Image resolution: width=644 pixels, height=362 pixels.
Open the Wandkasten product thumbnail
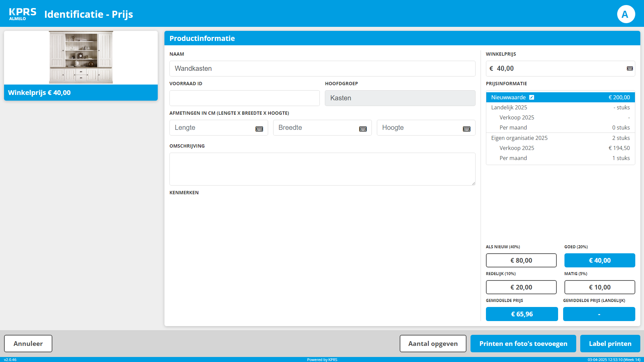[x=81, y=57]
